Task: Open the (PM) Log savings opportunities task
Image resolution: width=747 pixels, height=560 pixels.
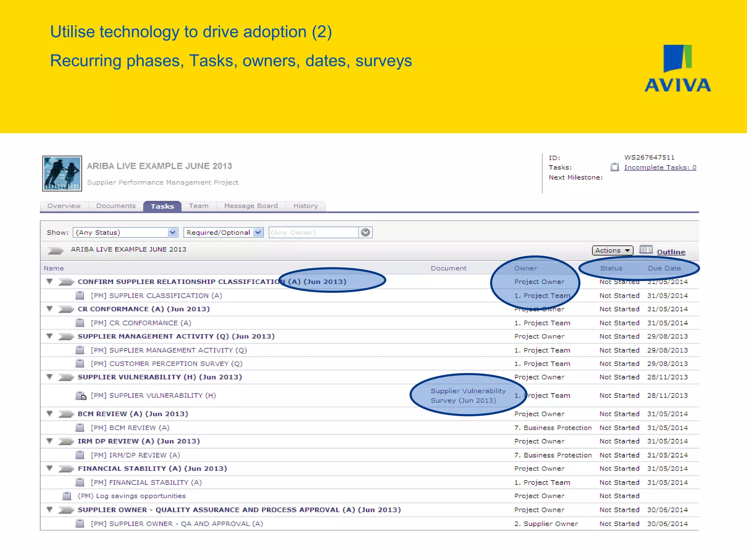Action: 132,496
